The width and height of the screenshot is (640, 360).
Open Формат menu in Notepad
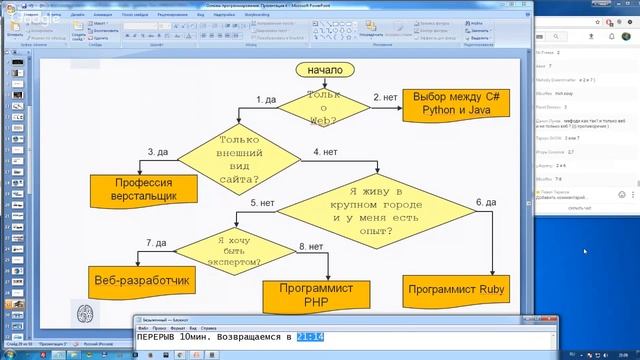[178, 328]
